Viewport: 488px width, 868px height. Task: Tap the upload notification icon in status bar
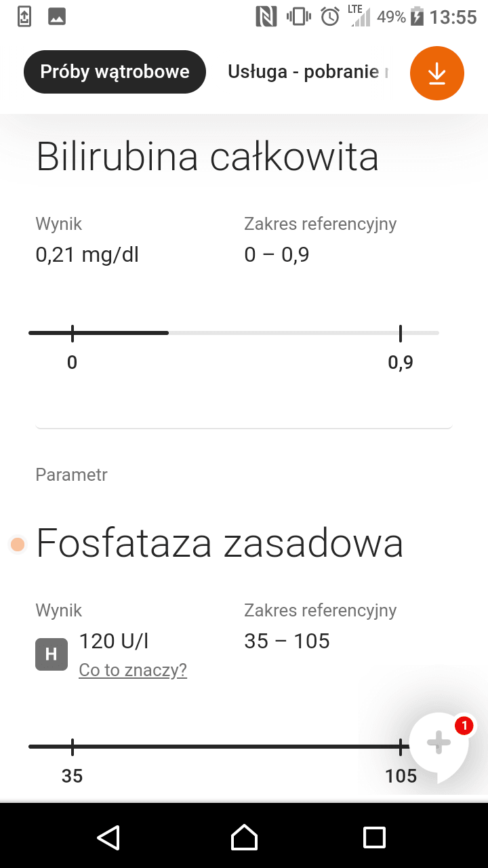pos(24,16)
